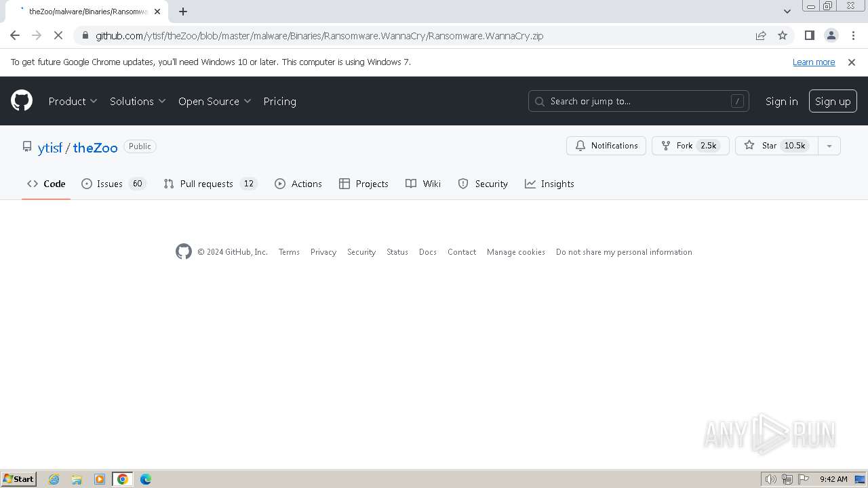Click Do not share my personal information

[x=624, y=252]
